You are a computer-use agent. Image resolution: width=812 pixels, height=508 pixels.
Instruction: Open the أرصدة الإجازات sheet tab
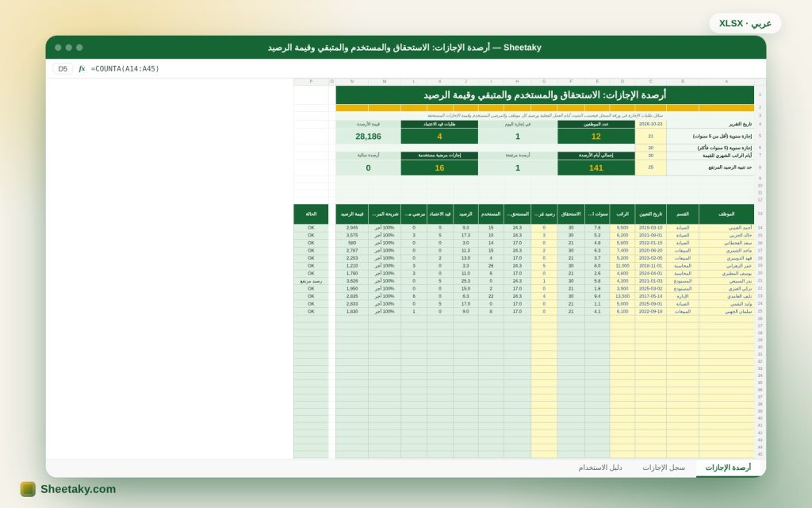pyautogui.click(x=728, y=468)
